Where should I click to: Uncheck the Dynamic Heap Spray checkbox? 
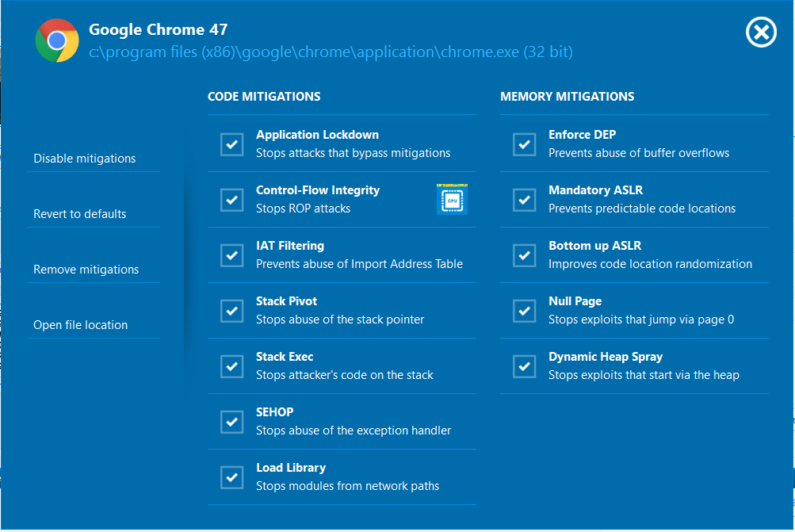(x=524, y=366)
